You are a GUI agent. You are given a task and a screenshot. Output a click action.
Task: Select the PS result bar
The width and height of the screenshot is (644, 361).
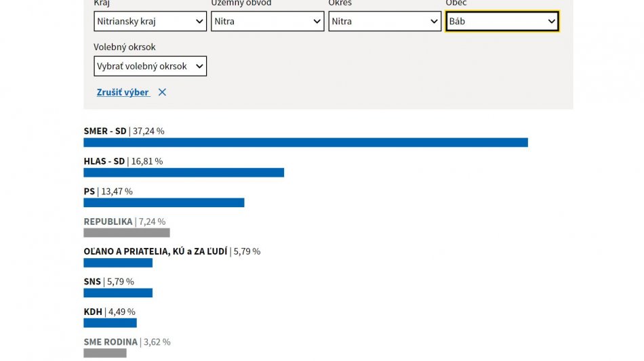coord(163,203)
